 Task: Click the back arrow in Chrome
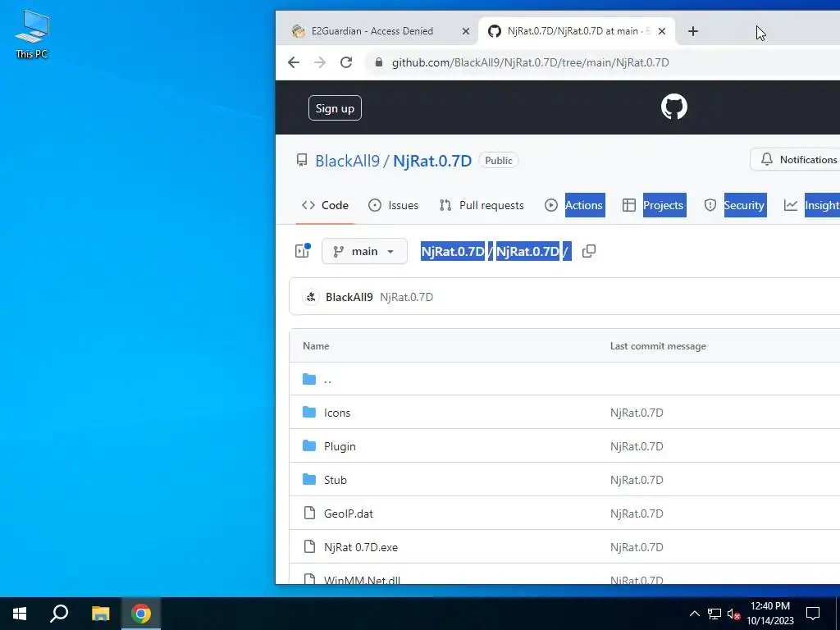click(x=294, y=62)
